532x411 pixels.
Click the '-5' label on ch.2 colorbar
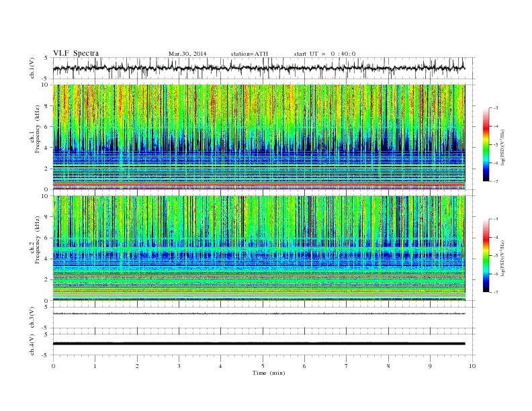point(496,255)
